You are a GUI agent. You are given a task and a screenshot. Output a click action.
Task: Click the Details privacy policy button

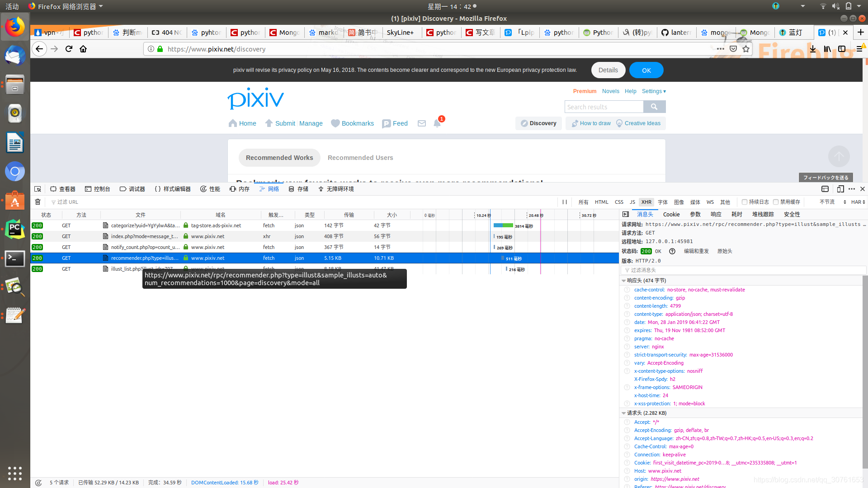(x=608, y=70)
